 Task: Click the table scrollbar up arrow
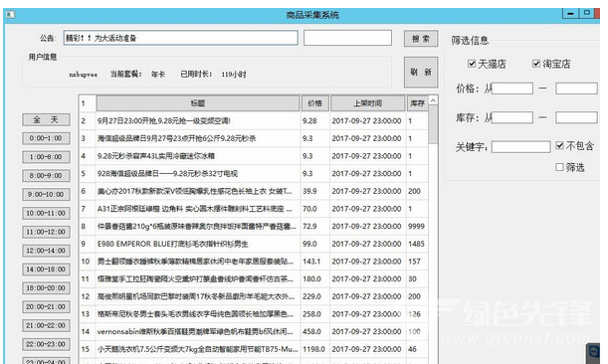tap(433, 100)
